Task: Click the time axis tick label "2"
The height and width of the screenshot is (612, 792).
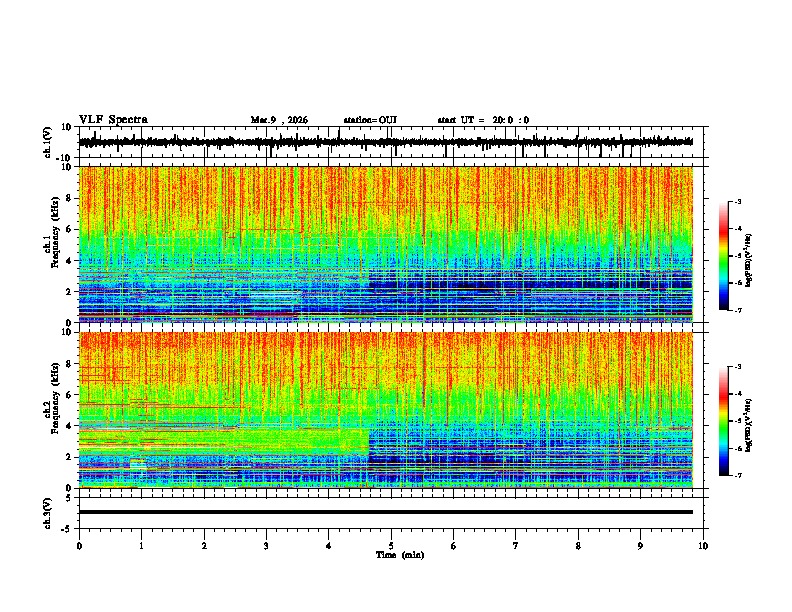Action: pyautogui.click(x=204, y=546)
